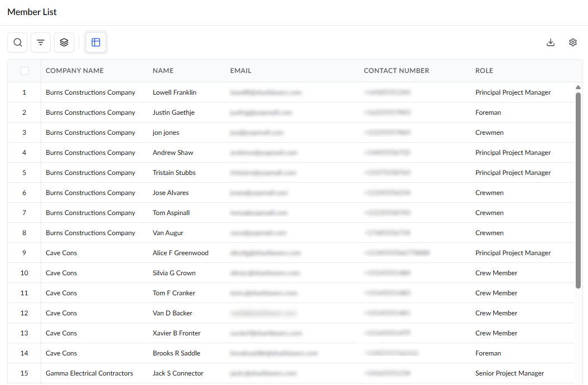
Task: Click the group-by layers icon
Action: (64, 42)
